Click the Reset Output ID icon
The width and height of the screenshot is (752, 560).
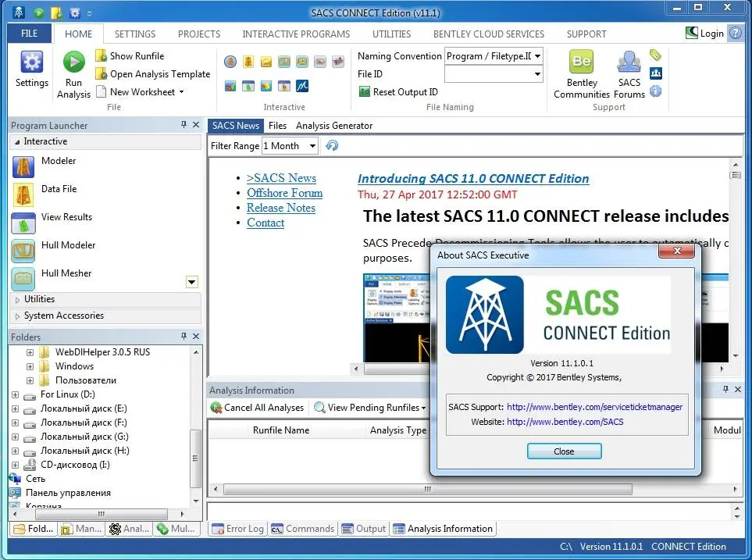click(365, 91)
